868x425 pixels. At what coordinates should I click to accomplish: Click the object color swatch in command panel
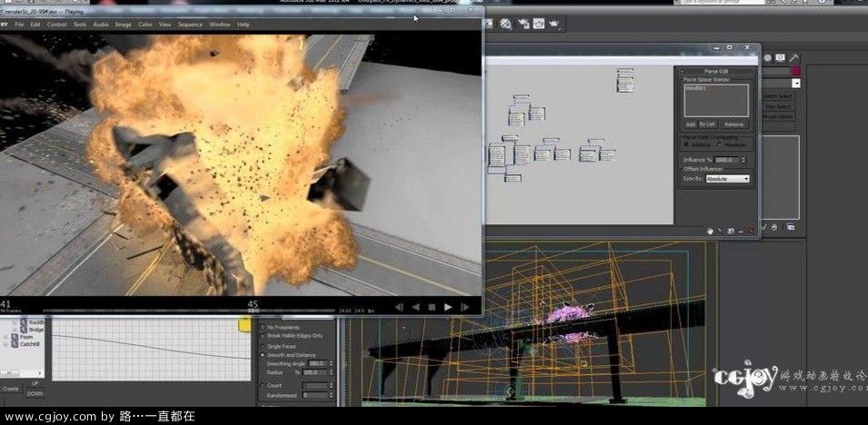(x=795, y=71)
